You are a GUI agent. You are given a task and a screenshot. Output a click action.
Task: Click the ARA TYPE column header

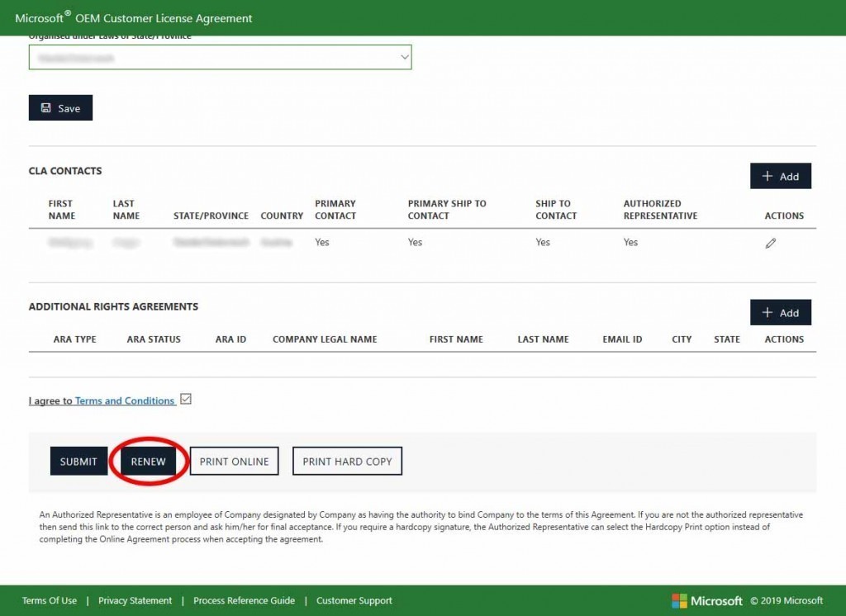(74, 339)
